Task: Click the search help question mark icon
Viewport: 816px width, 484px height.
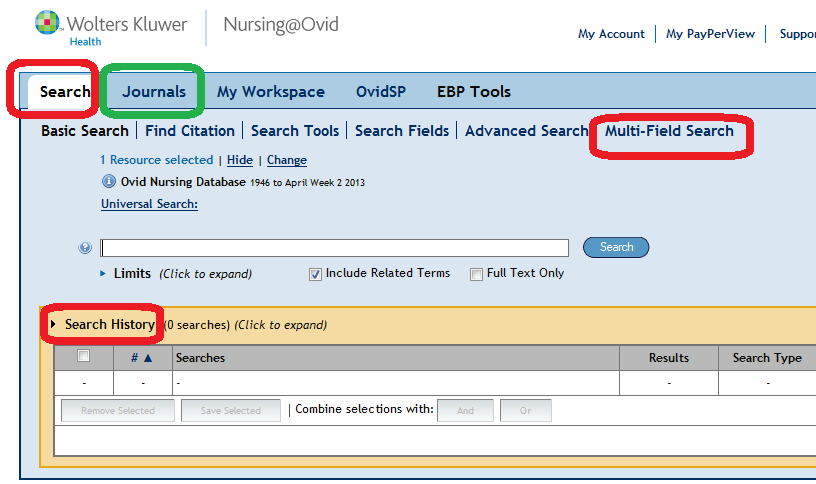Action: (85, 247)
